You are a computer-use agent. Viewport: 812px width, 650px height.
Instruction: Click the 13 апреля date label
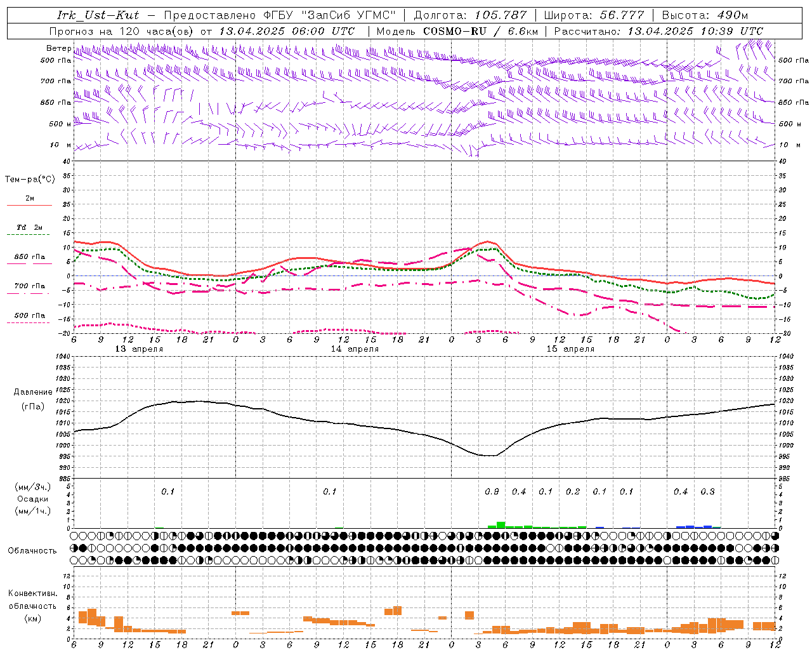pos(139,349)
